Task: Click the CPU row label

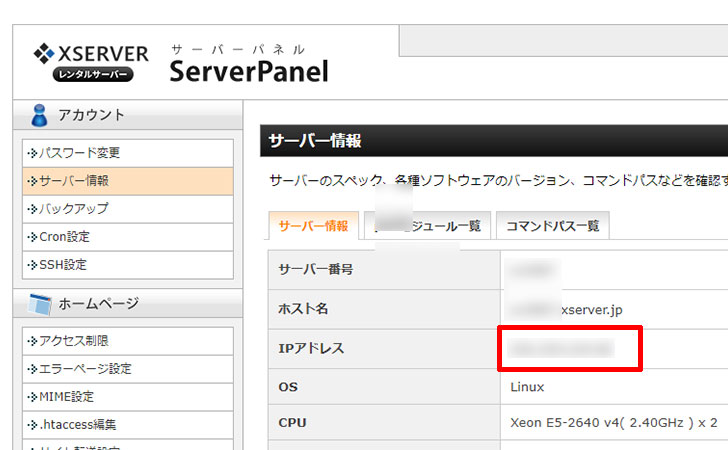Action: 292,423
